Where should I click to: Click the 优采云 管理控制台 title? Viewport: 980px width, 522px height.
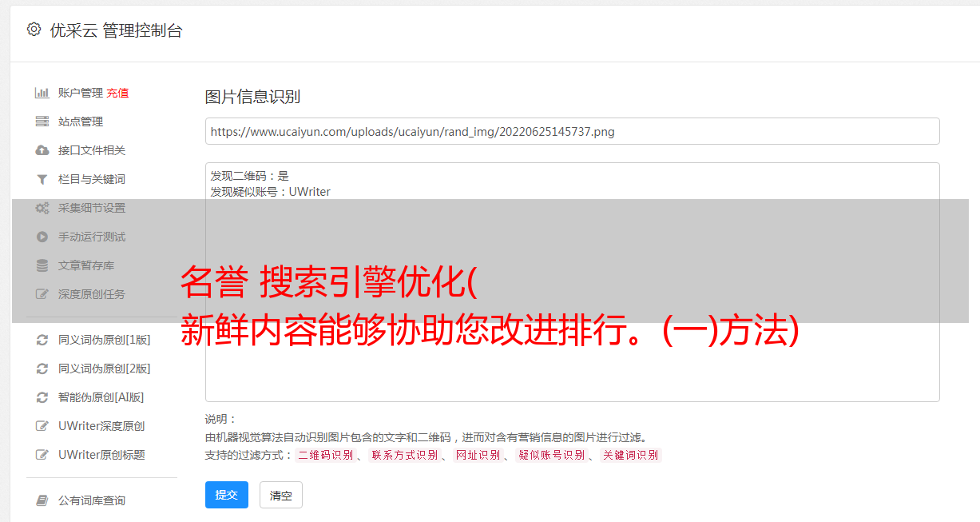click(116, 30)
